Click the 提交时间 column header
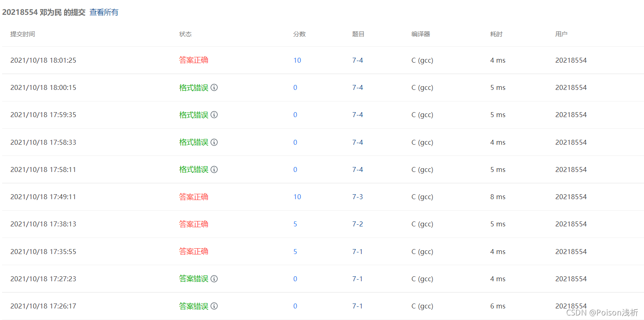Viewport: 644px width, 320px height. pos(23,34)
